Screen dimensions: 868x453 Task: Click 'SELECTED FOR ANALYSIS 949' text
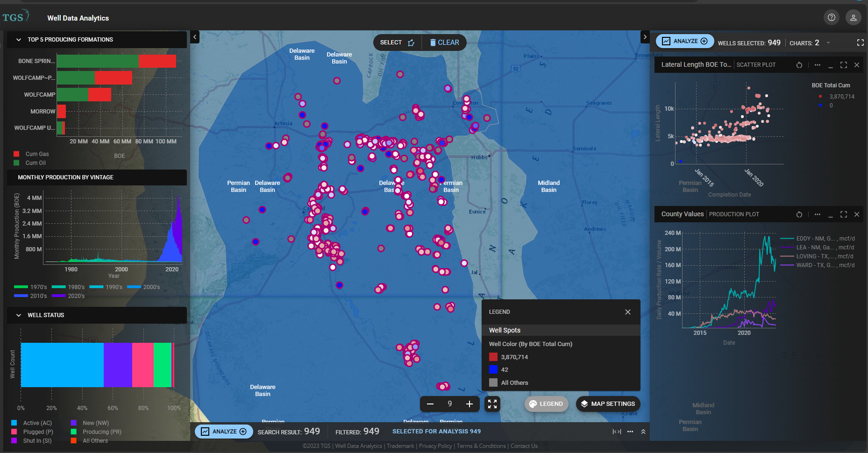(x=436, y=432)
